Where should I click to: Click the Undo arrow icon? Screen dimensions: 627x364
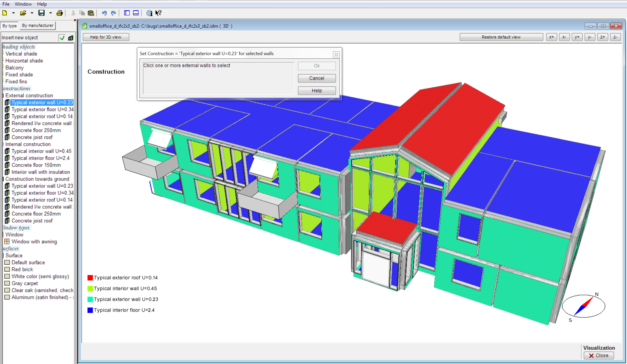[104, 13]
